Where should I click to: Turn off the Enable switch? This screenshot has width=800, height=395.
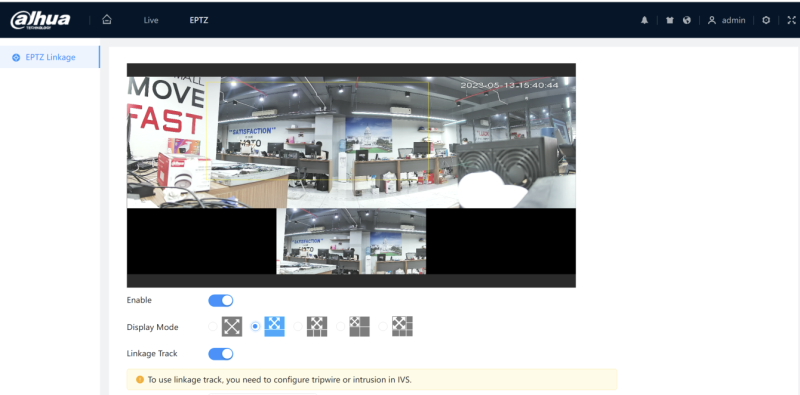[221, 301]
